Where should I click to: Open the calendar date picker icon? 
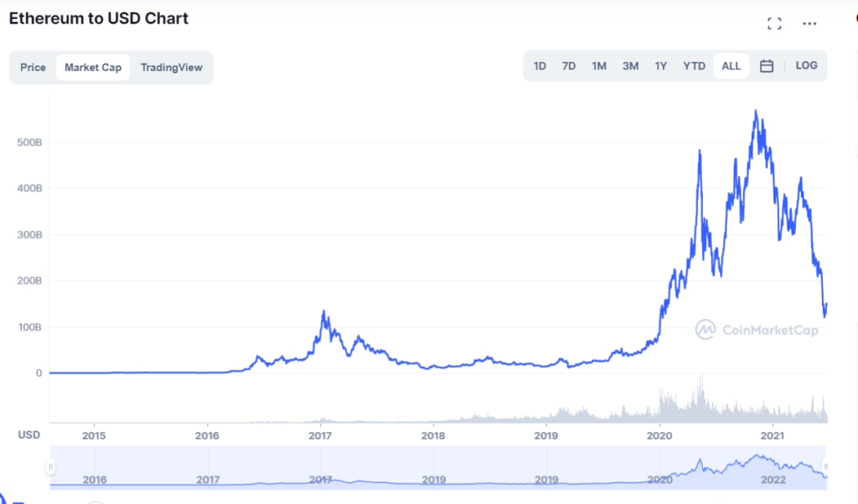(766, 64)
